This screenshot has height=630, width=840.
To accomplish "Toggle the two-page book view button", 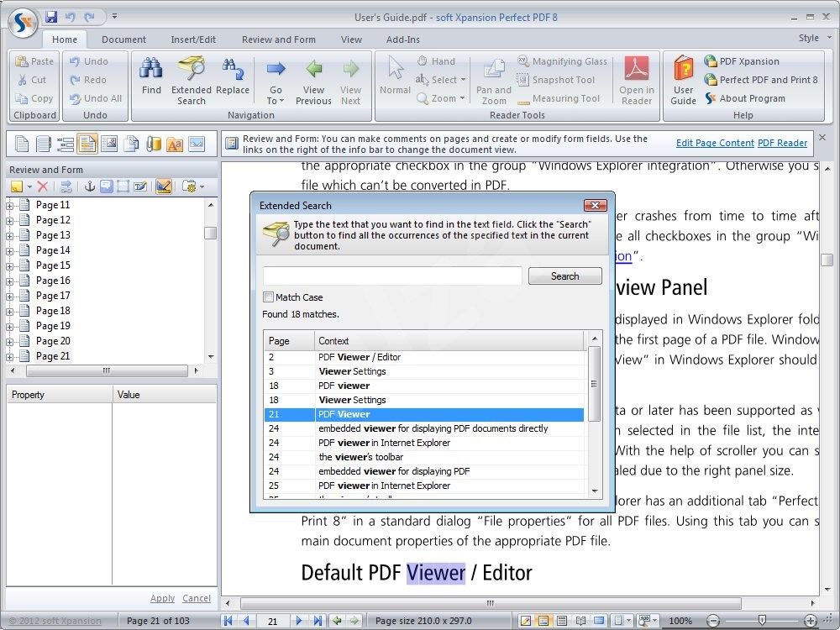I will coord(580,621).
